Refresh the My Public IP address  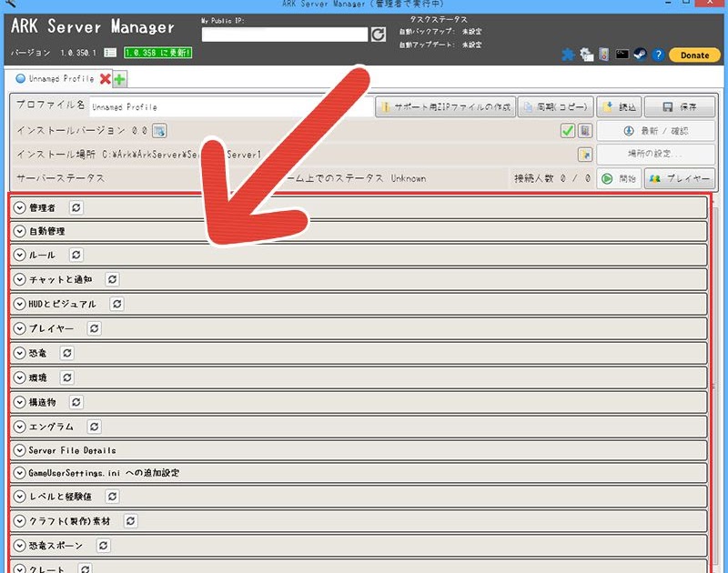tap(378, 34)
